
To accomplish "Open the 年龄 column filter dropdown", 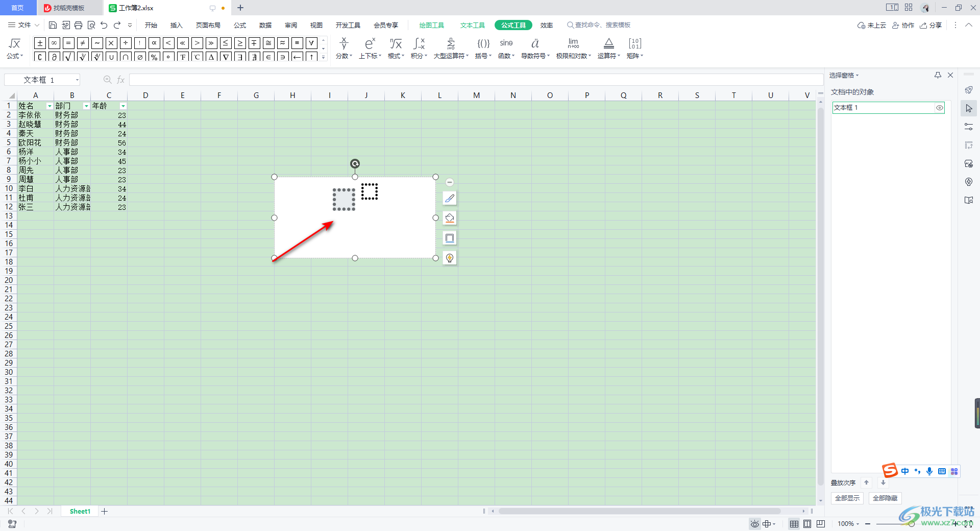I will [x=123, y=106].
